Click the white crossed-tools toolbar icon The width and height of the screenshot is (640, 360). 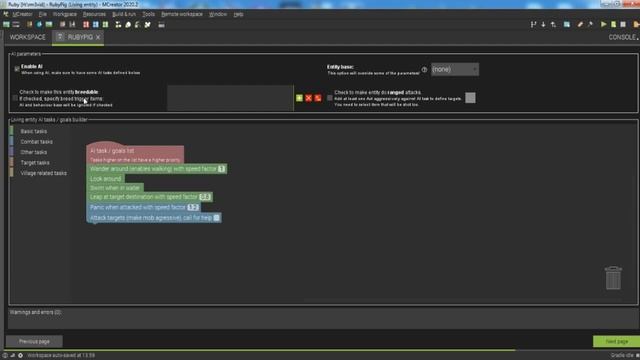pos(148,25)
